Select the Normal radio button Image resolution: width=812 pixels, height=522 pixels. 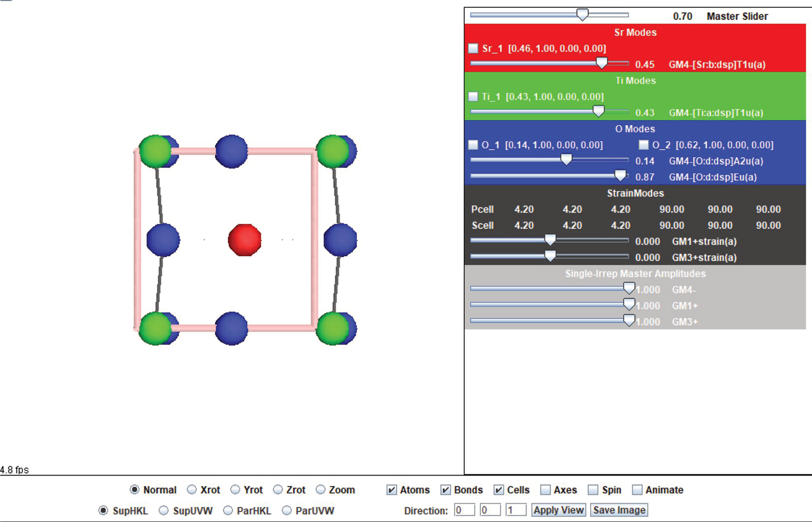(x=134, y=490)
